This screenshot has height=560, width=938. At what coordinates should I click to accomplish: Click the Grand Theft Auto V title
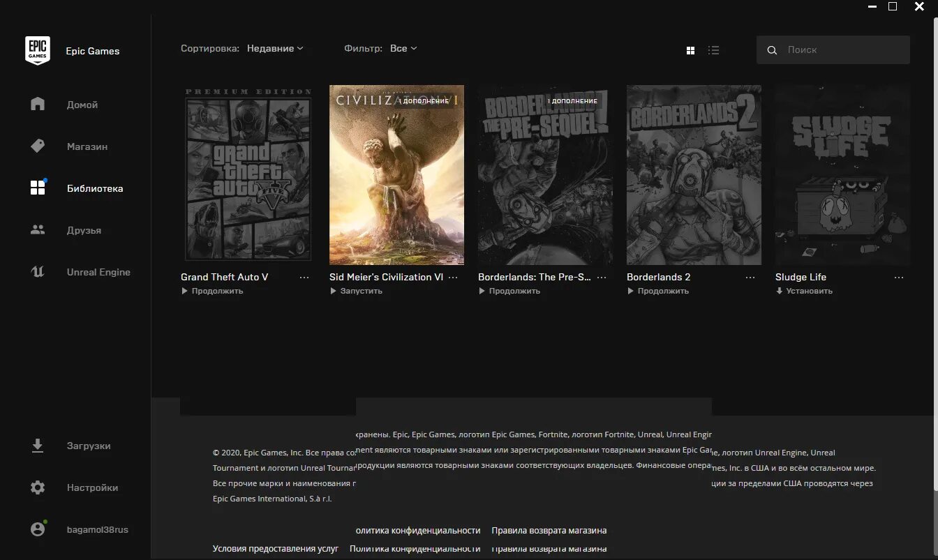(225, 277)
